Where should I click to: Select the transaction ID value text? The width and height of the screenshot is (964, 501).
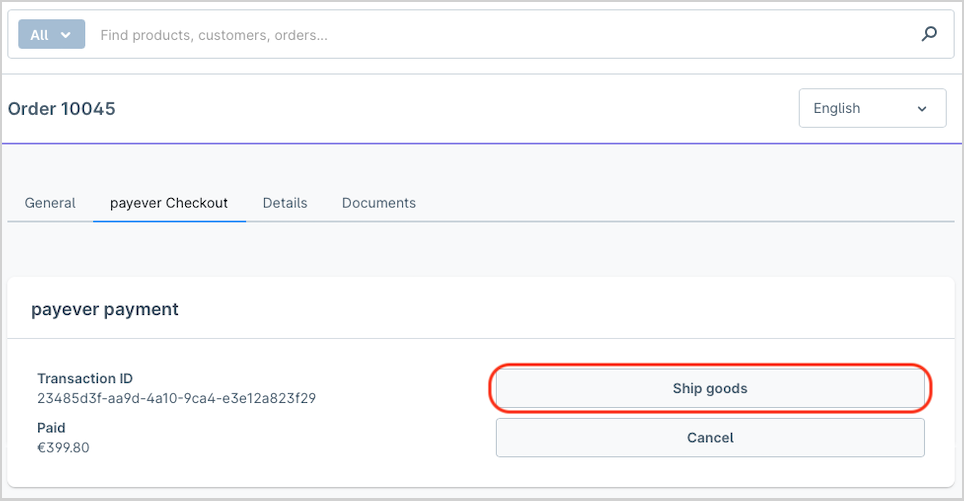click(176, 398)
